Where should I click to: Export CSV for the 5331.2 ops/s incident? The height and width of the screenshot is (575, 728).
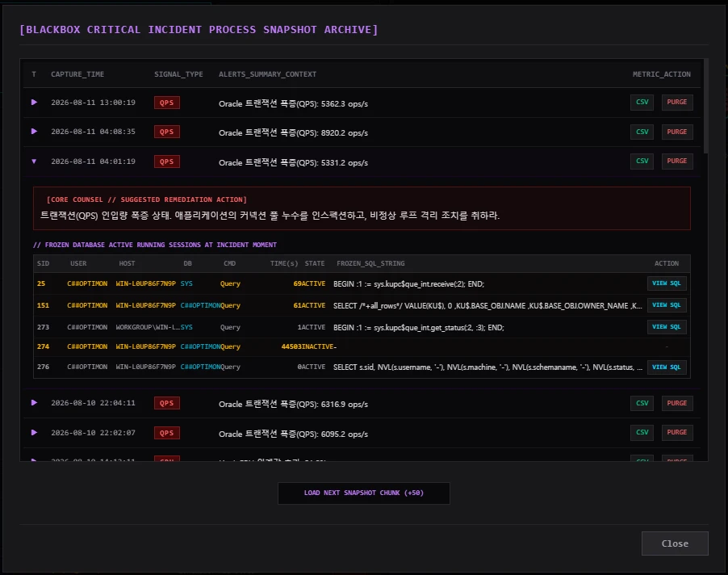click(x=642, y=162)
